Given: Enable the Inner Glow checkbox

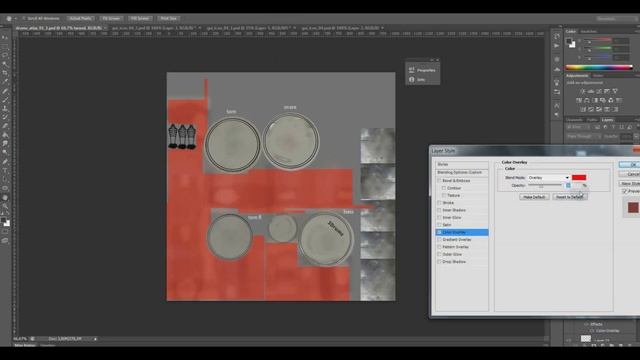Looking at the screenshot, I should (x=439, y=218).
